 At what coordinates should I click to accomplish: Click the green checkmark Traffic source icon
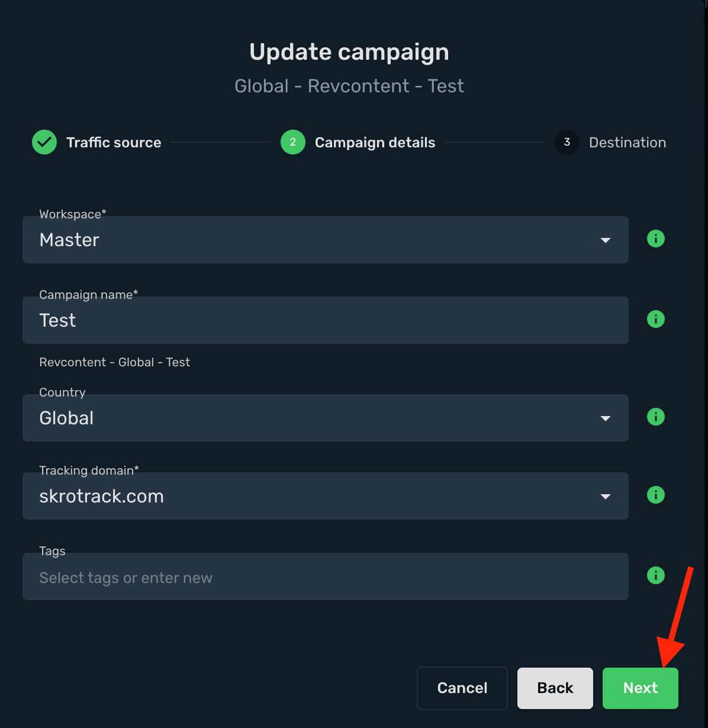pyautogui.click(x=44, y=142)
